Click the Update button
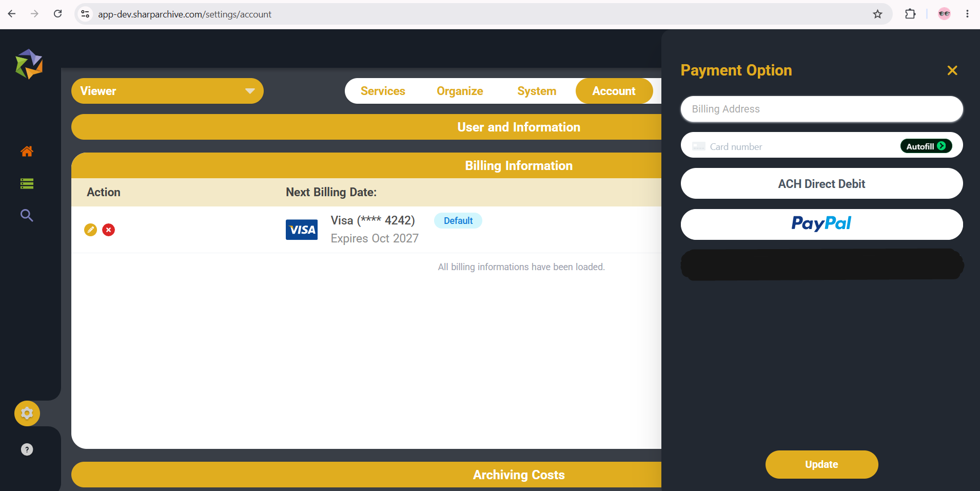 coord(821,464)
